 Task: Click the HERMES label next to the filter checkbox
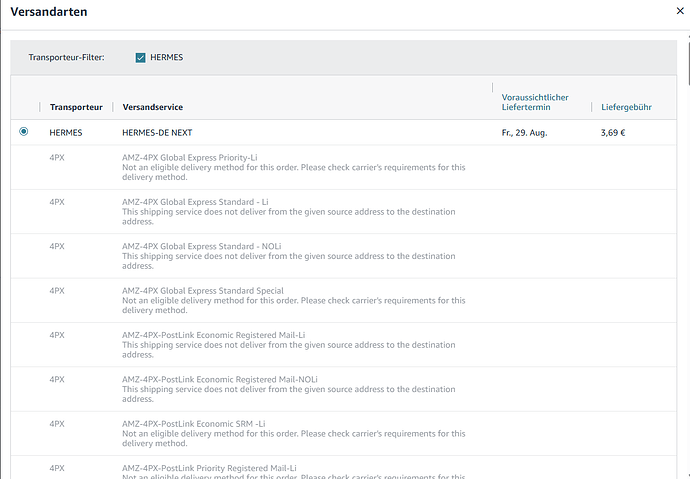click(166, 57)
